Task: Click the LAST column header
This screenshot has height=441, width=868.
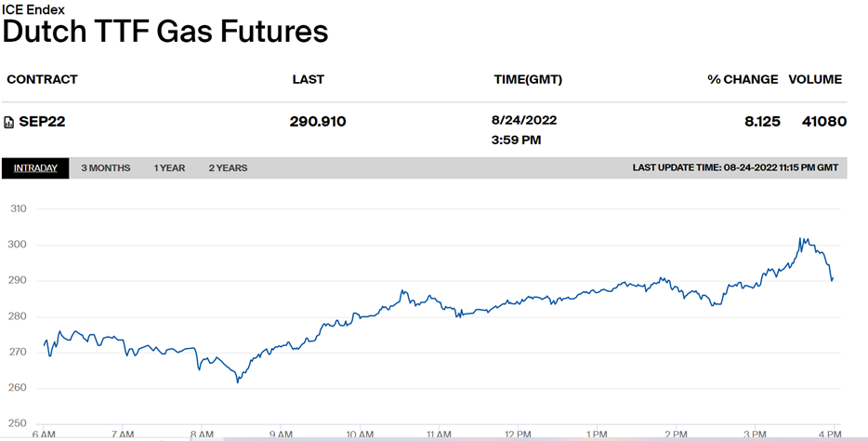Action: [308, 79]
